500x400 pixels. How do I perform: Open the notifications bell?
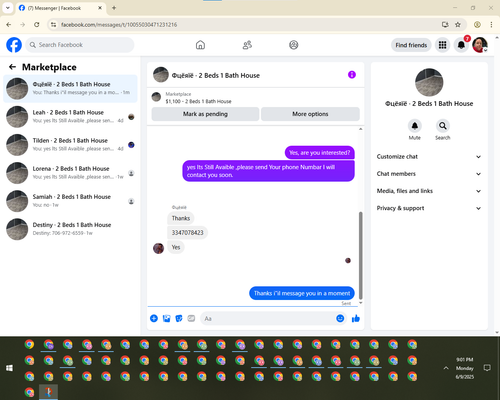click(461, 45)
